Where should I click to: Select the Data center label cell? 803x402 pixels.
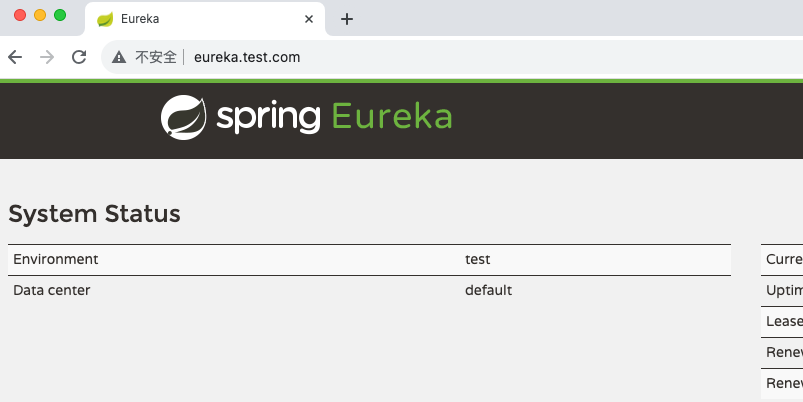[52, 290]
